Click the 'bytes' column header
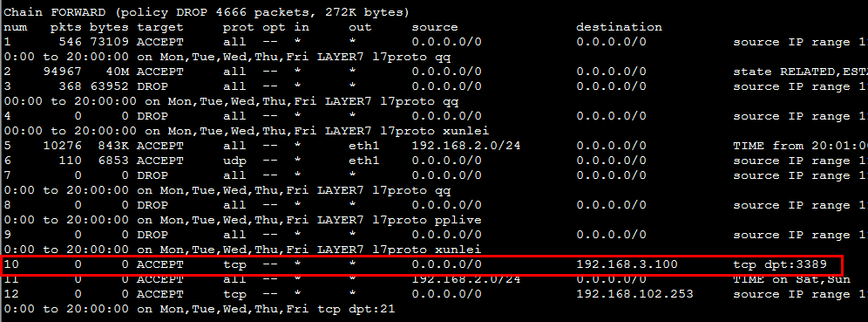This screenshot has height=322, width=868. click(x=109, y=27)
